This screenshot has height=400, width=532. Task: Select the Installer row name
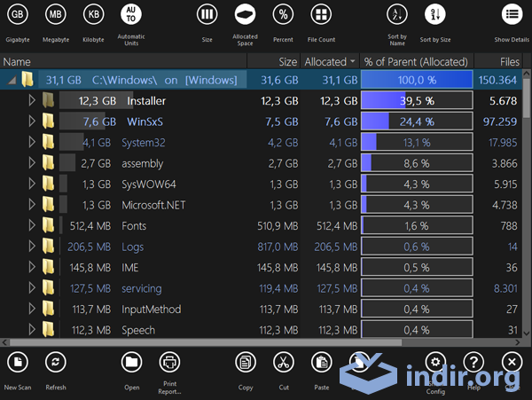click(146, 101)
